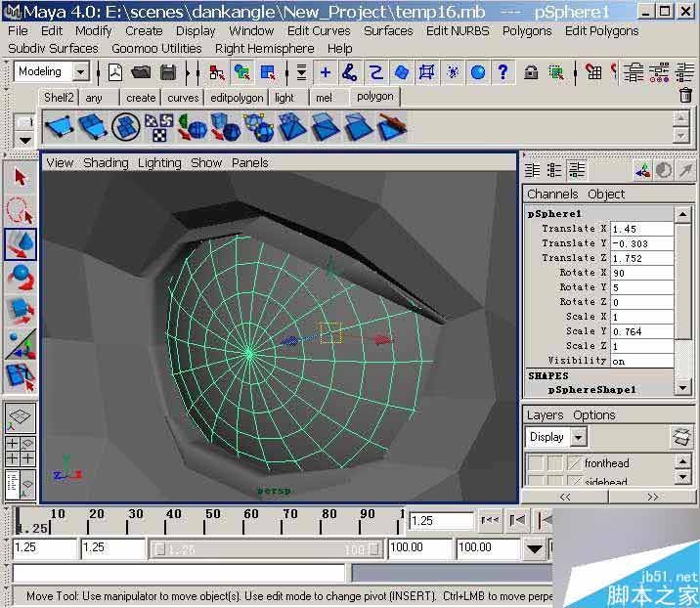Open the Subdiv Surfaces menu

(53, 48)
